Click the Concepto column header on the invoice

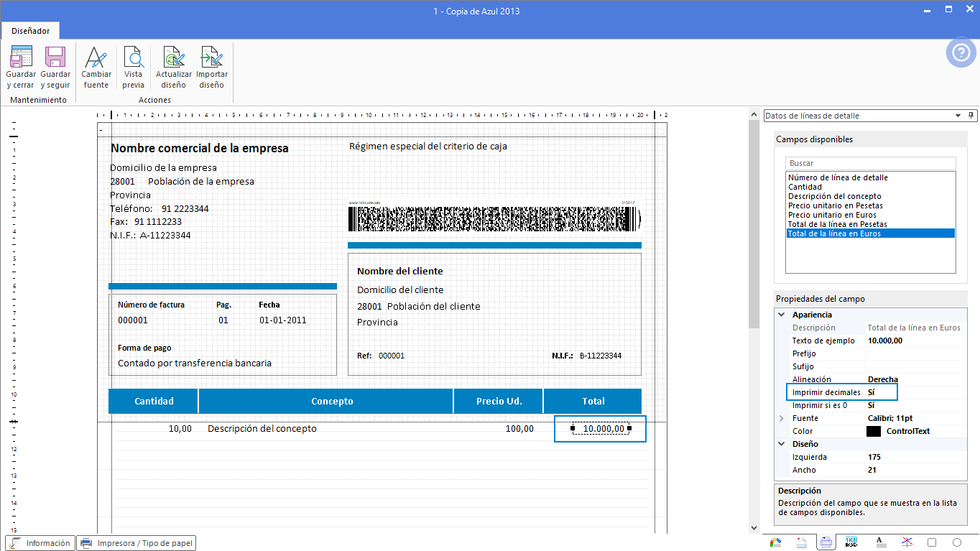point(325,401)
